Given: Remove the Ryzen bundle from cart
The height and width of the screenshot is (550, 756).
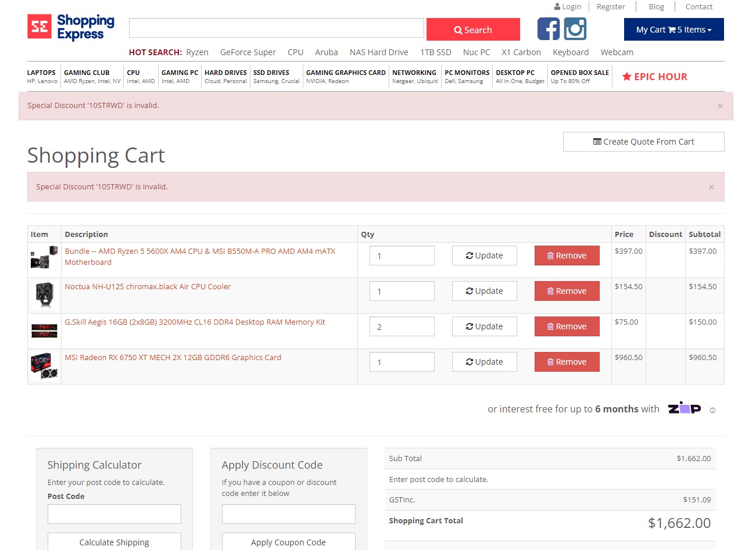Looking at the screenshot, I should [567, 256].
